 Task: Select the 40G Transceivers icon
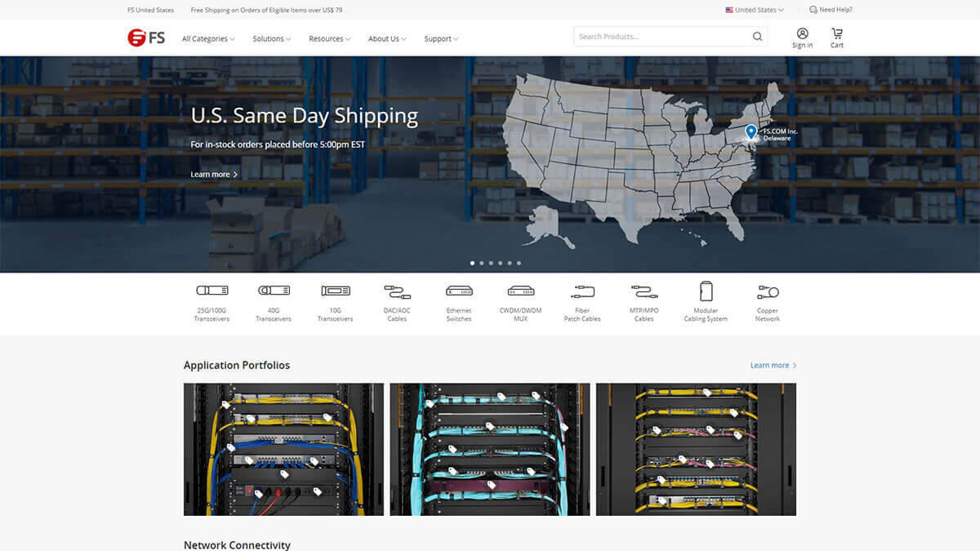tap(274, 291)
